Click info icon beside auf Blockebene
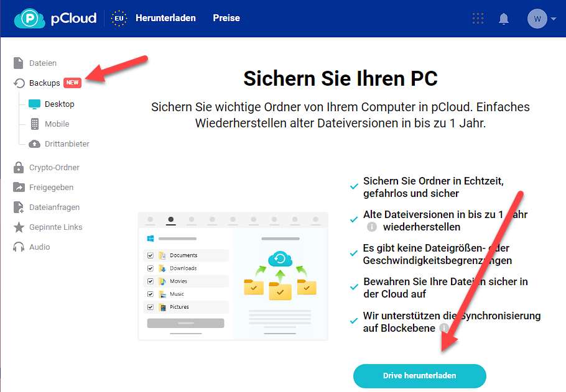Viewport: 566px width, 392px height. 443,328
